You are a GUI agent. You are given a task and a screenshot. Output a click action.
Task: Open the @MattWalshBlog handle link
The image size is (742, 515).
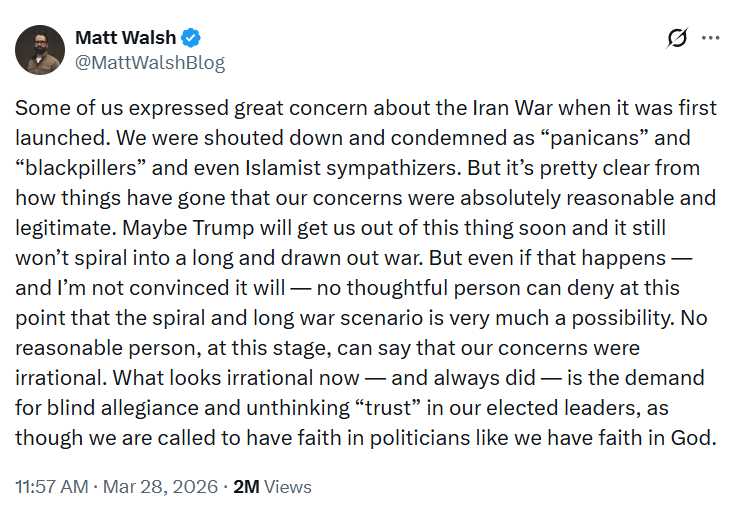[150, 62]
